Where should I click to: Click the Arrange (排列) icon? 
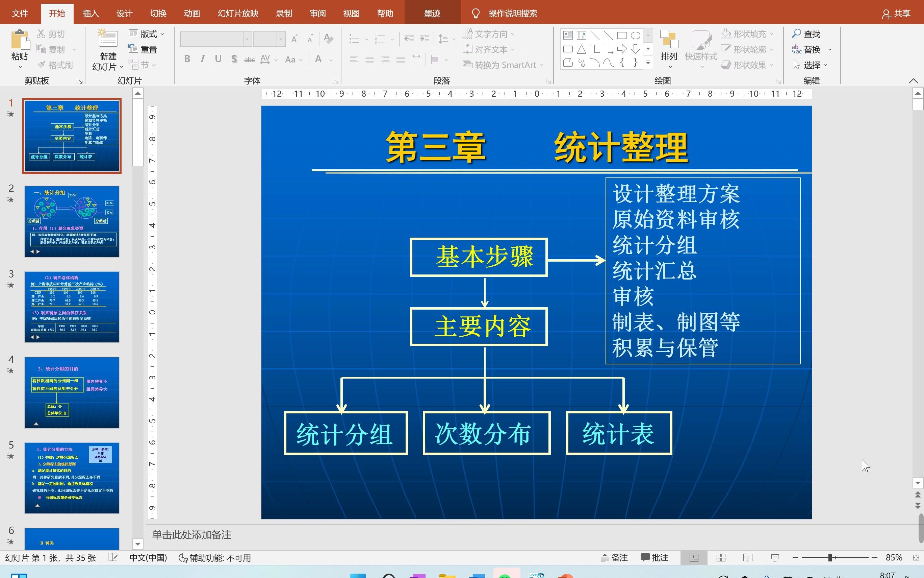[669, 39]
